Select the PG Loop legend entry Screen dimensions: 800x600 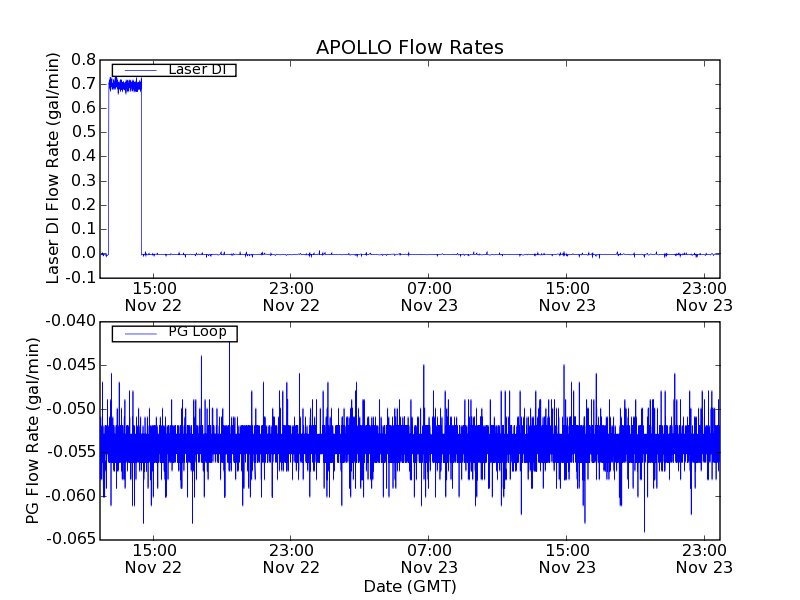coord(196,332)
